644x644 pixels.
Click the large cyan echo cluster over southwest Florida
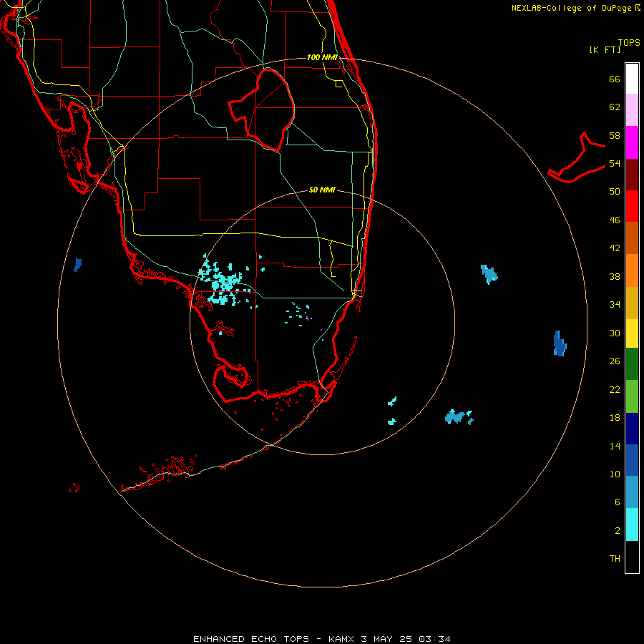[223, 282]
